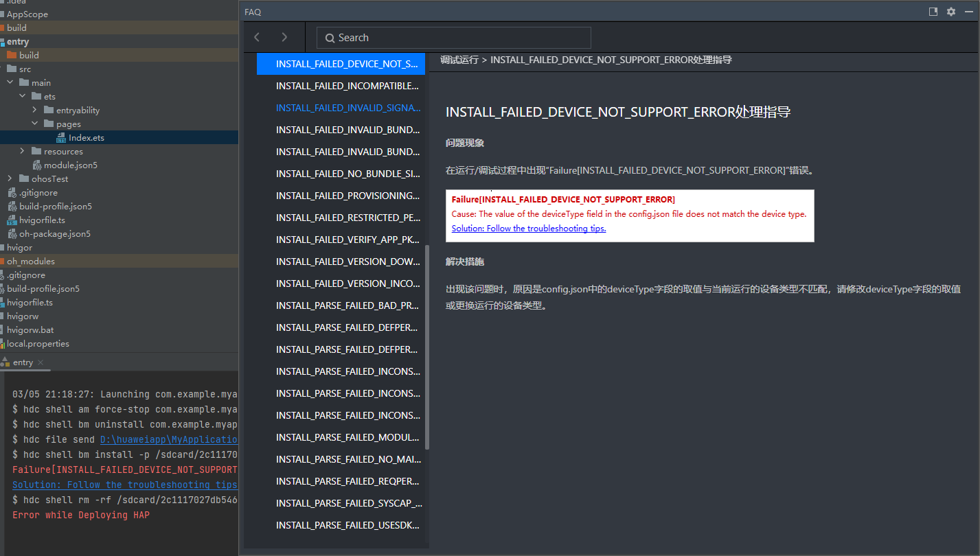Open the D:\huaweiapp file path link in console
Viewport: 980px width, 556px height.
click(x=168, y=439)
